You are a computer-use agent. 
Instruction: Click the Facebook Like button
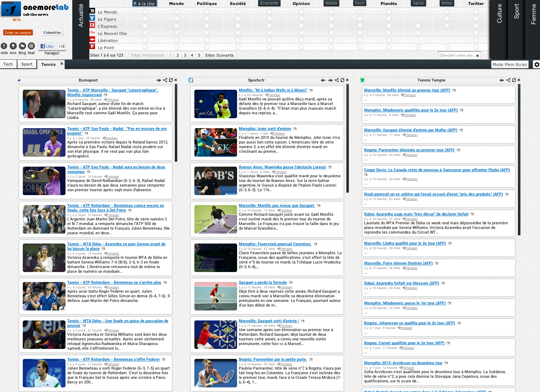click(x=47, y=46)
